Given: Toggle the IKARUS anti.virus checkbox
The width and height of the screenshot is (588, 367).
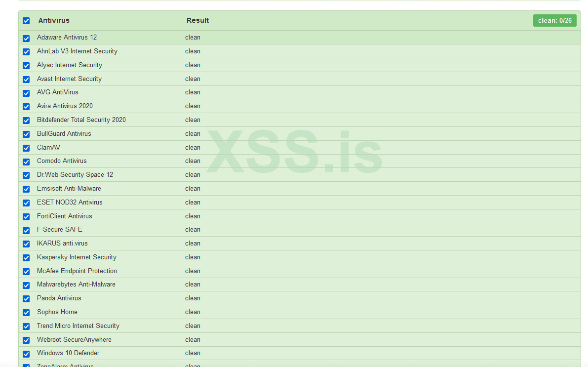Looking at the screenshot, I should pyautogui.click(x=26, y=244).
